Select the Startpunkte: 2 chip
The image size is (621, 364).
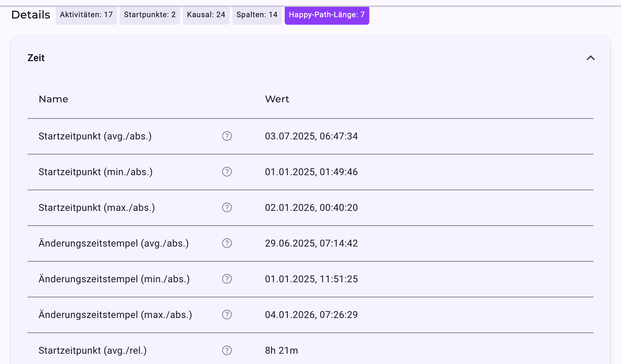pyautogui.click(x=150, y=15)
